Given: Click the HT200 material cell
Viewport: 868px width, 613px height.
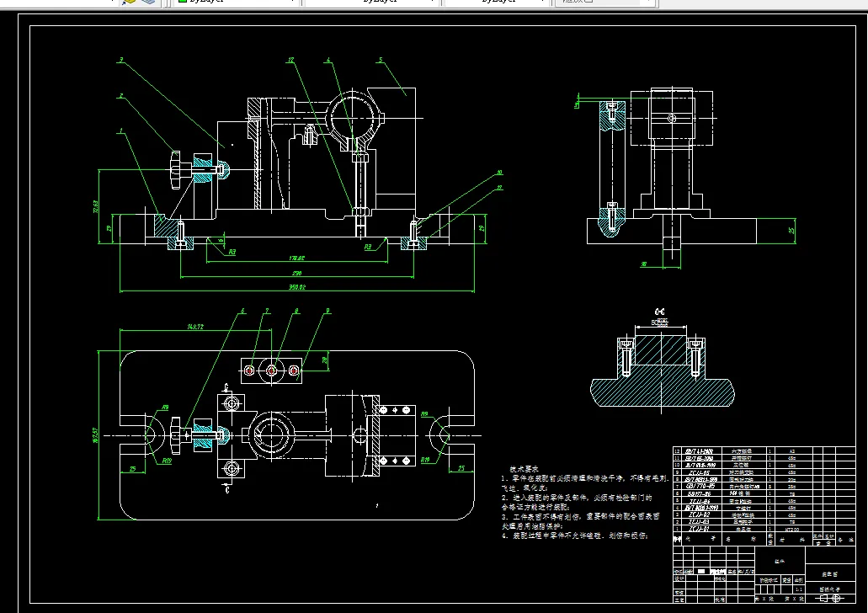Looking at the screenshot, I should pos(792,529).
